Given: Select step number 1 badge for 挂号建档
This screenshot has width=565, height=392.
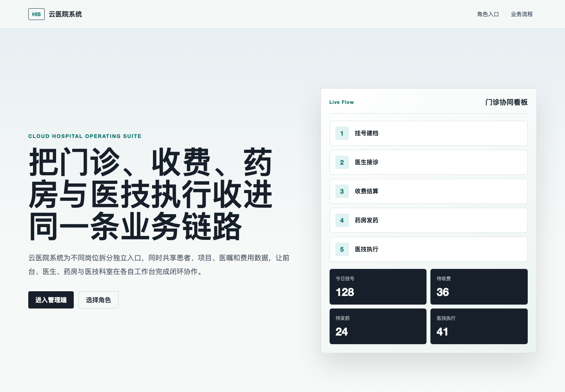Looking at the screenshot, I should [342, 133].
